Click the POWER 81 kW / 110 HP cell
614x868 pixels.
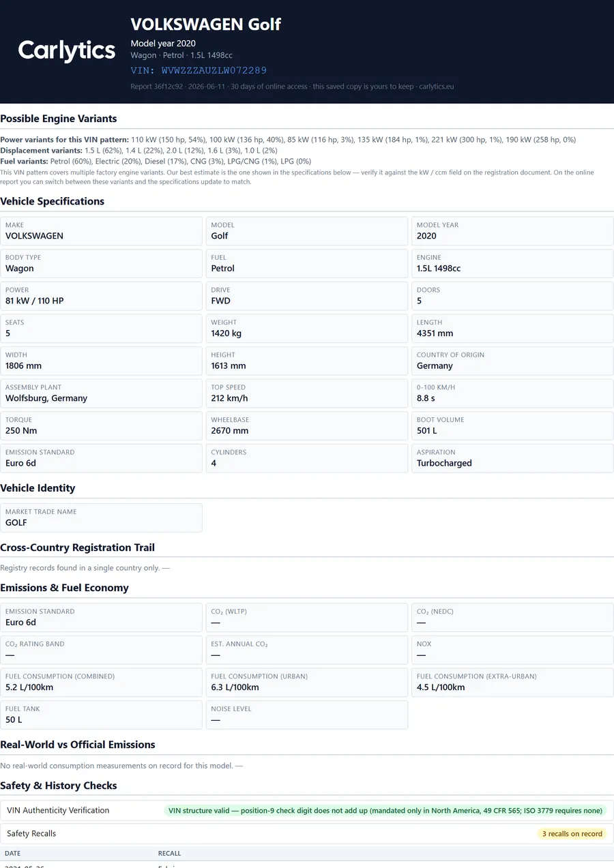[x=102, y=296]
